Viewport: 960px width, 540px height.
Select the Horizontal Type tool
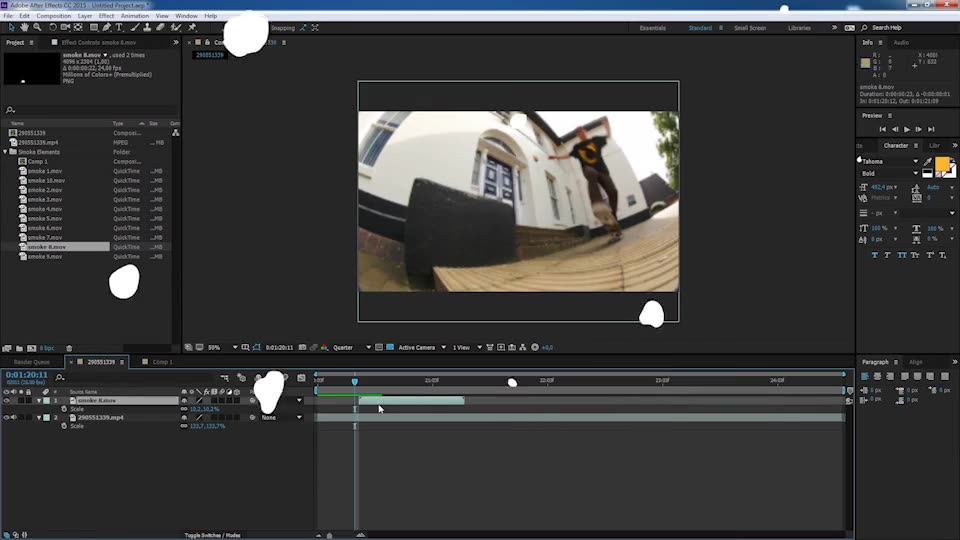(x=119, y=28)
